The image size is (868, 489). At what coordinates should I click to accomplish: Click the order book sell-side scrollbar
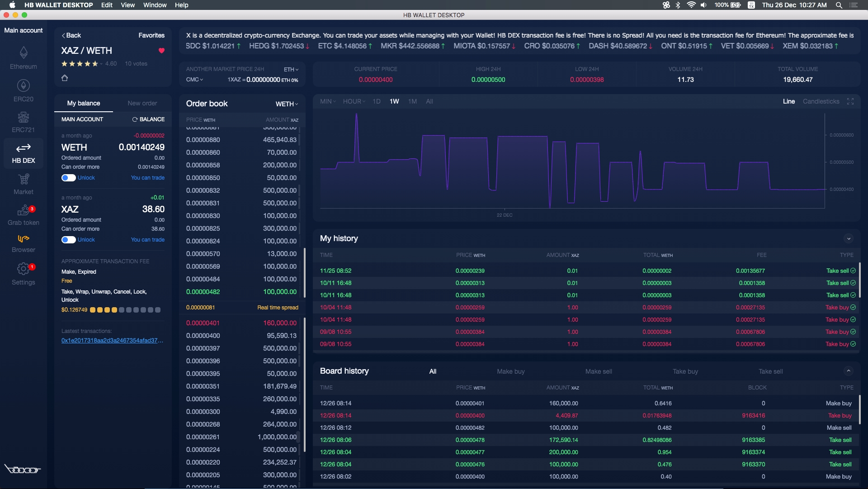point(304,273)
